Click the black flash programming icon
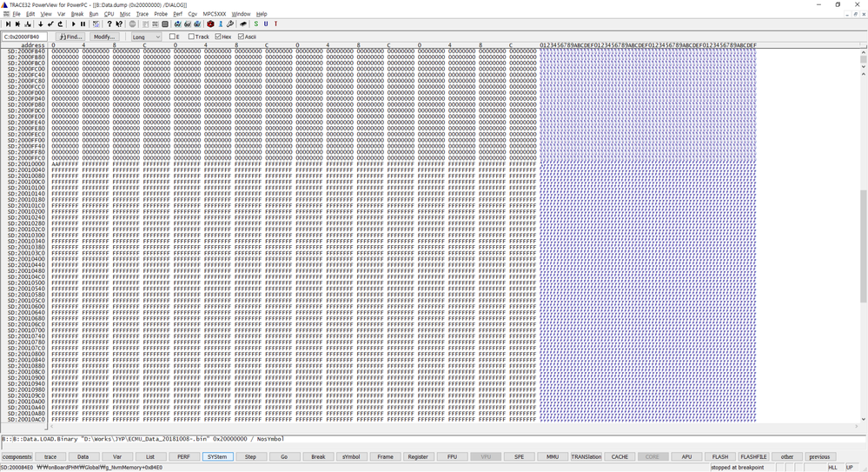The width and height of the screenshot is (868, 472). pyautogui.click(x=243, y=23)
